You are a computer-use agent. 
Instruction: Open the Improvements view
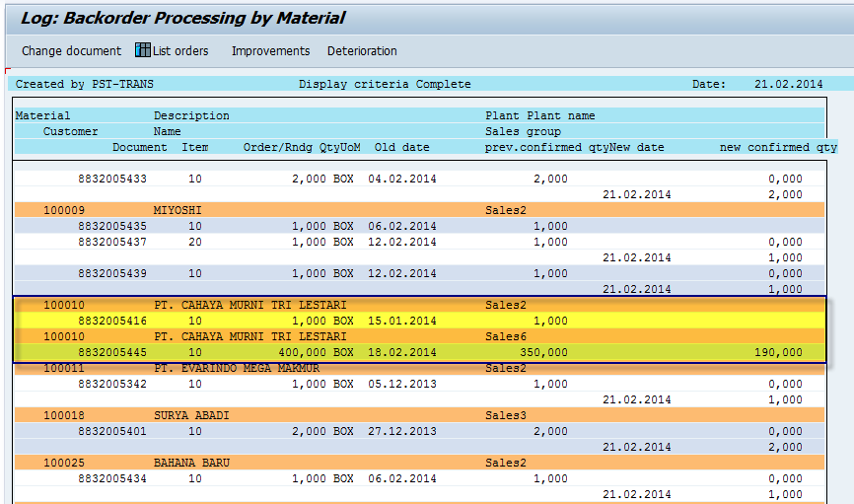coord(270,50)
